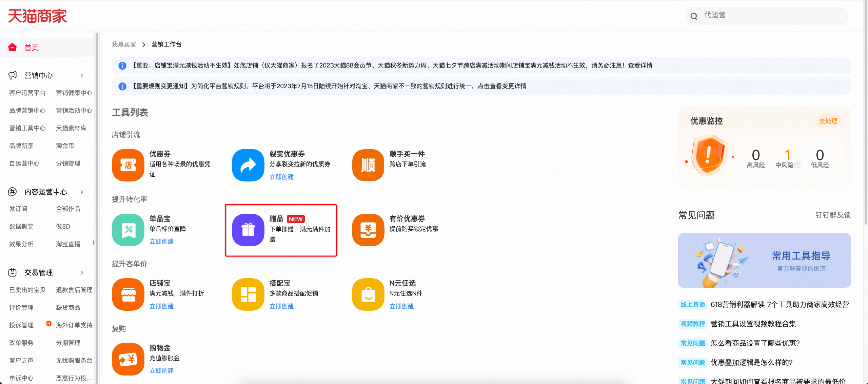Click the 首页 home icon
868x384 pixels.
13,47
